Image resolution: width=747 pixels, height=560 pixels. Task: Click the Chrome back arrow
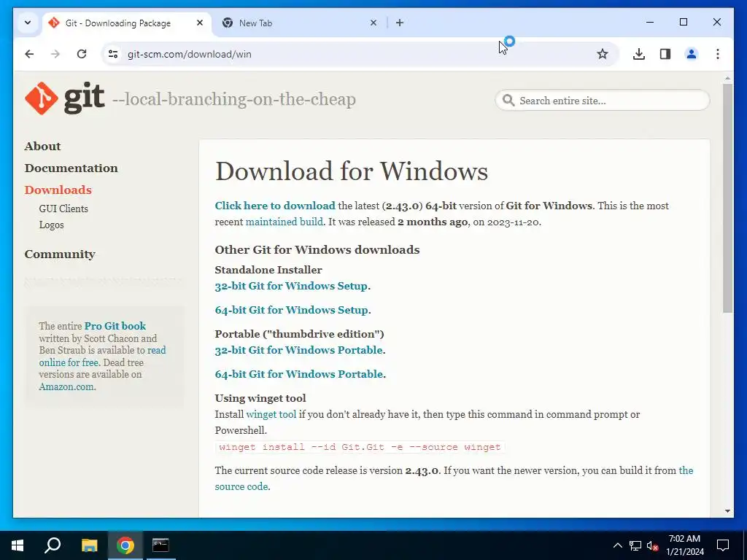point(29,54)
